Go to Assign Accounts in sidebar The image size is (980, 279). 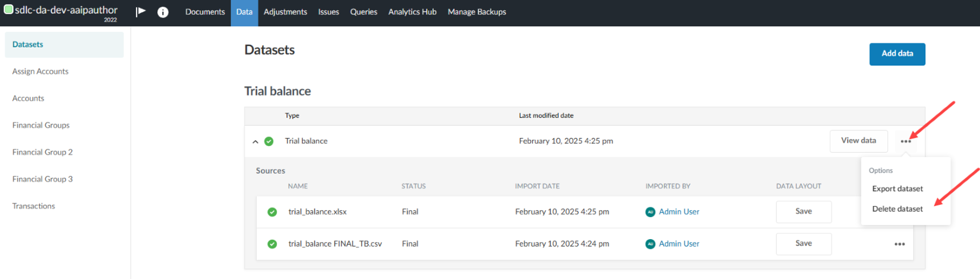click(x=40, y=72)
